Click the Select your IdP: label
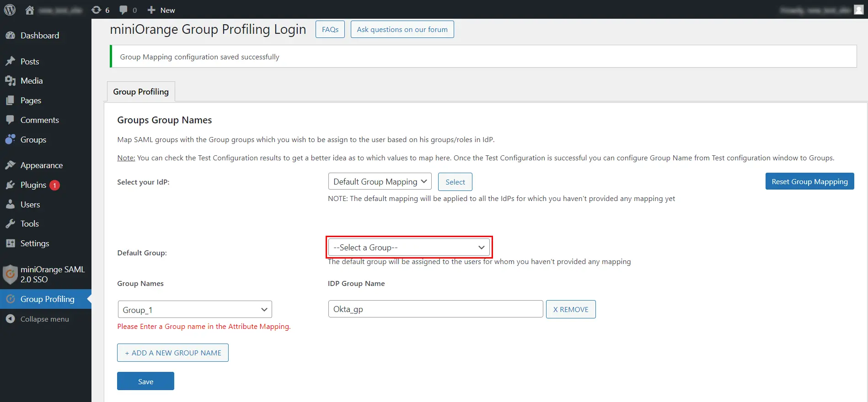Image resolution: width=868 pixels, height=402 pixels. click(143, 182)
